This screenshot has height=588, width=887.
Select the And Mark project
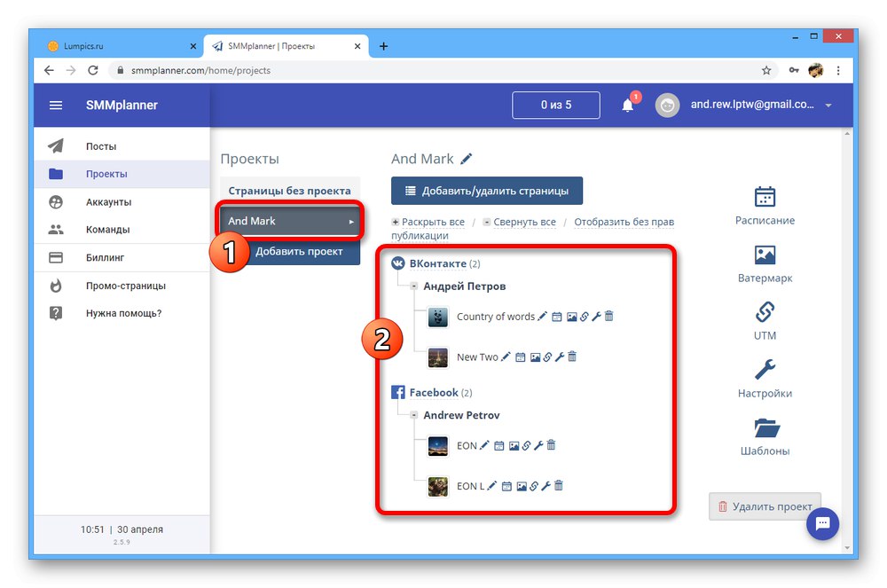tap(290, 221)
